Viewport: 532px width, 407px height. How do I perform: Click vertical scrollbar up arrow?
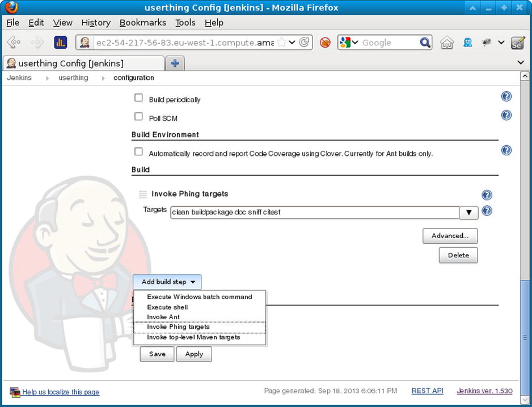525,77
